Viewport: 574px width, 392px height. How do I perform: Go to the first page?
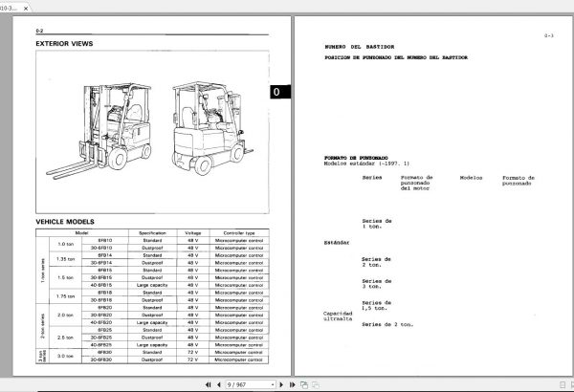[x=208, y=384]
